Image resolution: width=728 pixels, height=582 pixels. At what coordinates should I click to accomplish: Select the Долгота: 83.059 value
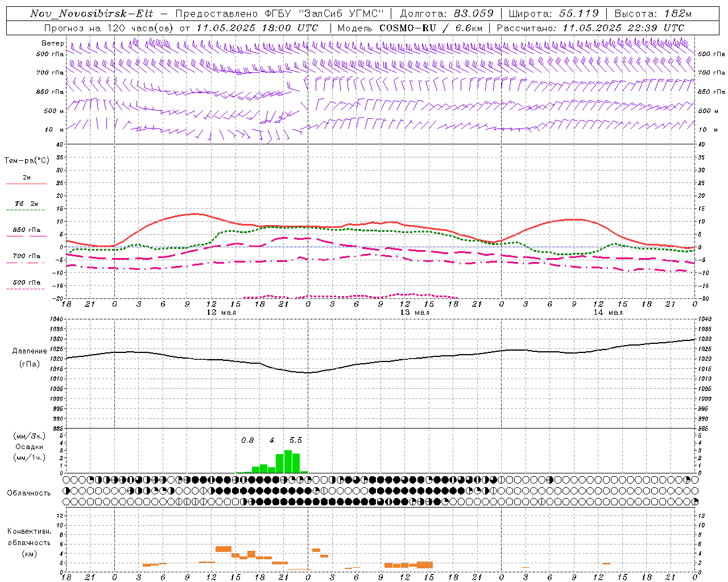447,14
